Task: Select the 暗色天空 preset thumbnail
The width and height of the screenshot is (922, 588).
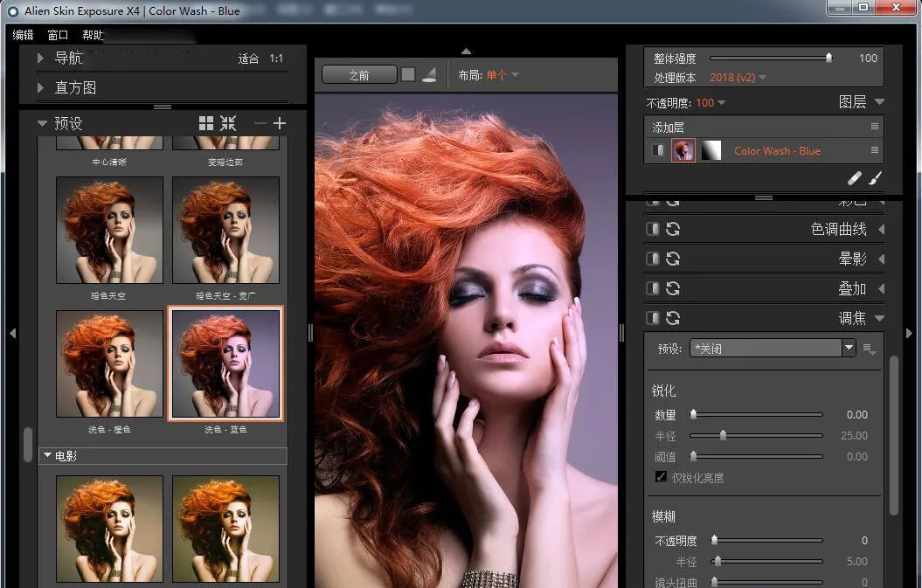Action: (109, 230)
